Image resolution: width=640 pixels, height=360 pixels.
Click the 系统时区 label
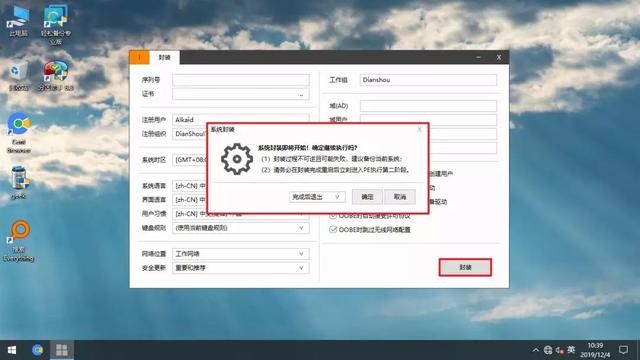click(x=154, y=160)
